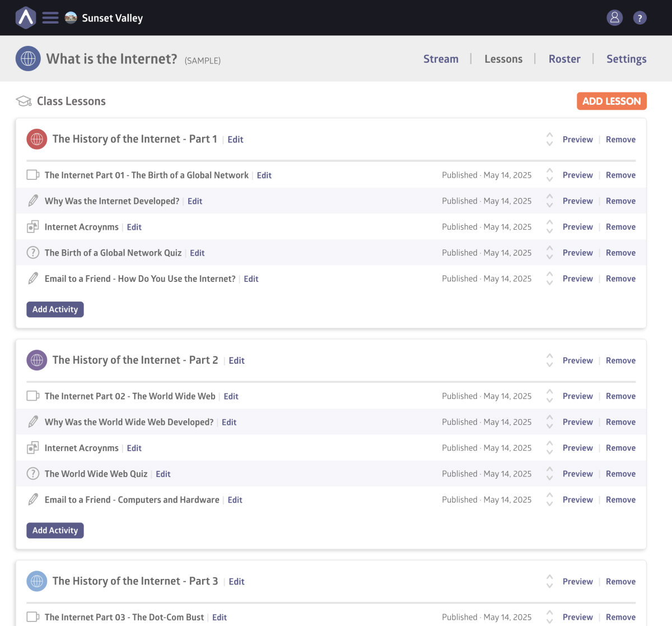Move The World Wide Web Quiz down
The height and width of the screenshot is (626, 672).
pos(549,478)
